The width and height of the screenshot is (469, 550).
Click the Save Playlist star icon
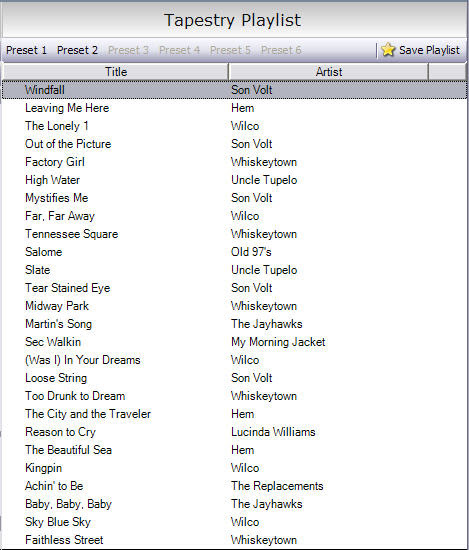tap(388, 50)
